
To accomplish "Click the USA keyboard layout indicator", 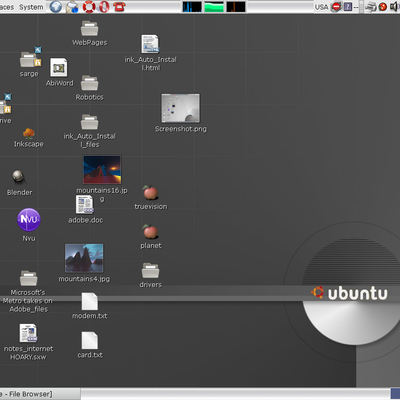I will (x=321, y=7).
